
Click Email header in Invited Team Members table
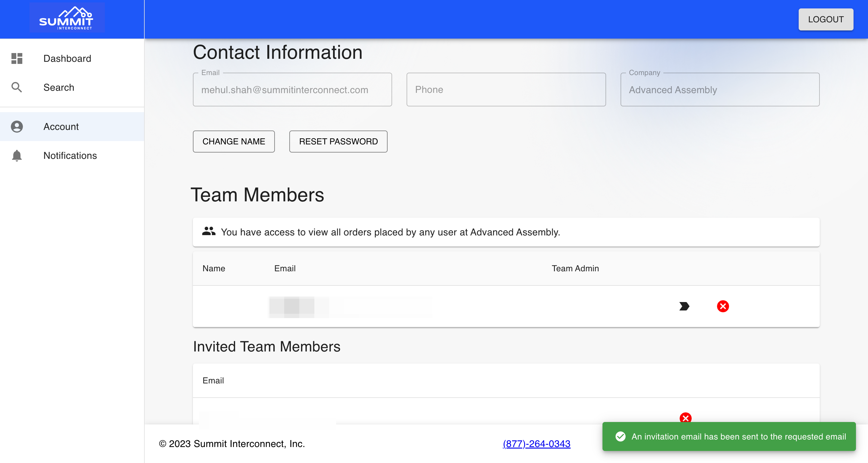tap(213, 380)
